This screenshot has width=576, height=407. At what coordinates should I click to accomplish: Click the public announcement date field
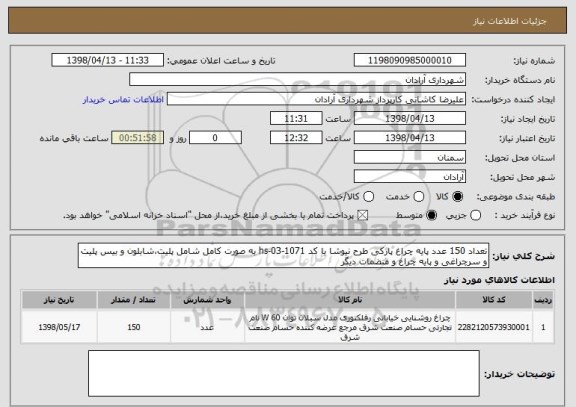tap(108, 60)
